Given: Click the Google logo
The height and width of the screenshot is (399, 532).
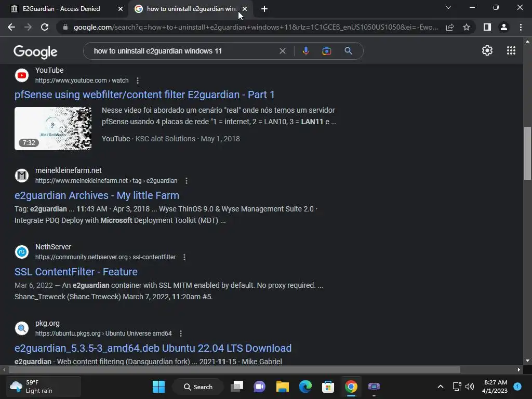Looking at the screenshot, I should (x=35, y=51).
